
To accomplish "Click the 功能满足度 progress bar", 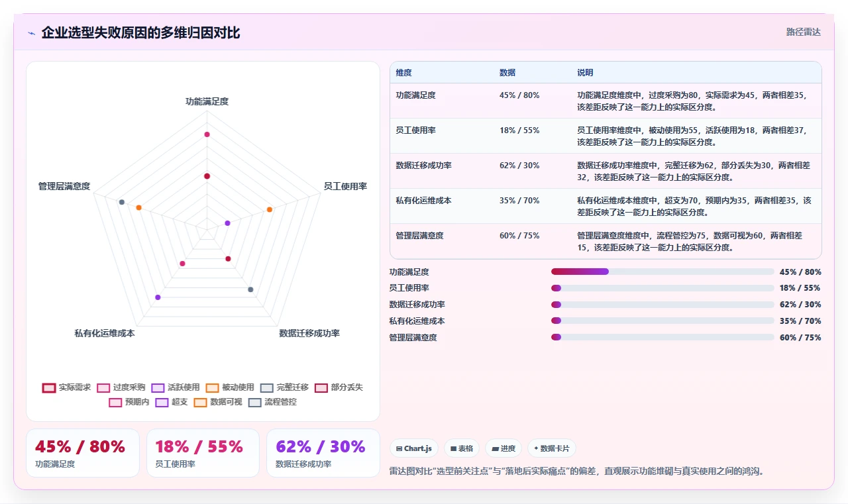I will (662, 272).
